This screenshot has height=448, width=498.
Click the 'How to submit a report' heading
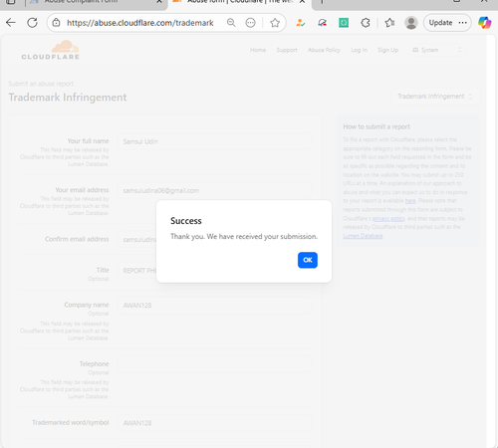pyautogui.click(x=376, y=126)
